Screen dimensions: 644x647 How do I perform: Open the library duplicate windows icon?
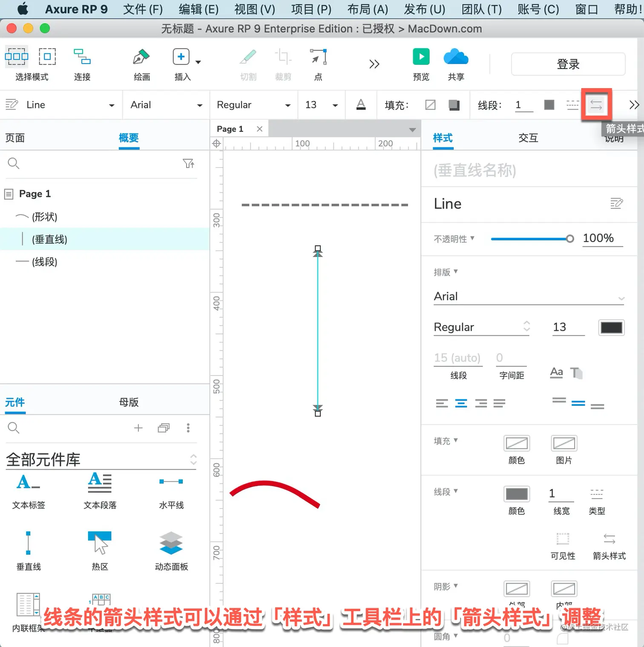coord(164,428)
